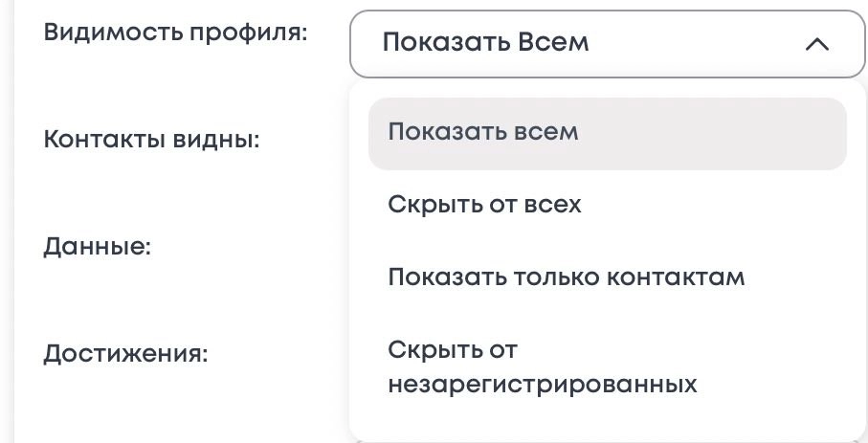Click the Контакты видны label
This screenshot has width=868, height=443.
coord(152,139)
